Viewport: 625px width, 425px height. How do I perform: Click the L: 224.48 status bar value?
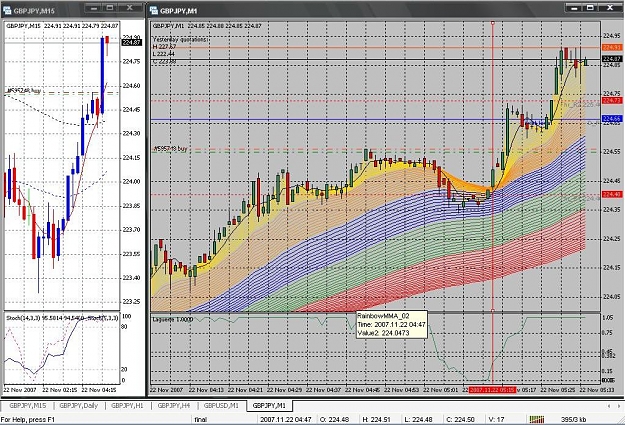click(418, 419)
